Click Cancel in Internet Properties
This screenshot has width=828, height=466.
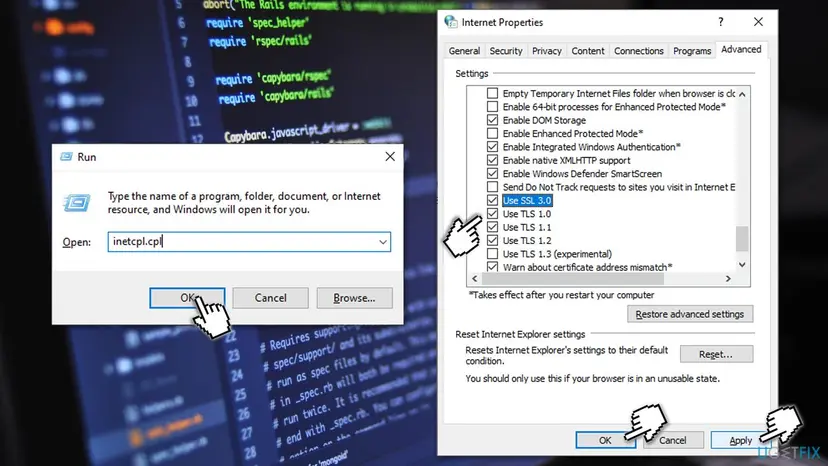[673, 440]
